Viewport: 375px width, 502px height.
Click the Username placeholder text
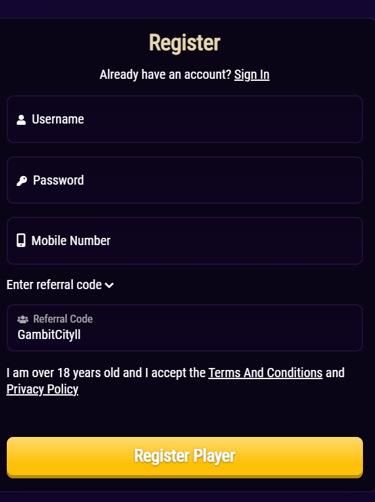(x=58, y=119)
